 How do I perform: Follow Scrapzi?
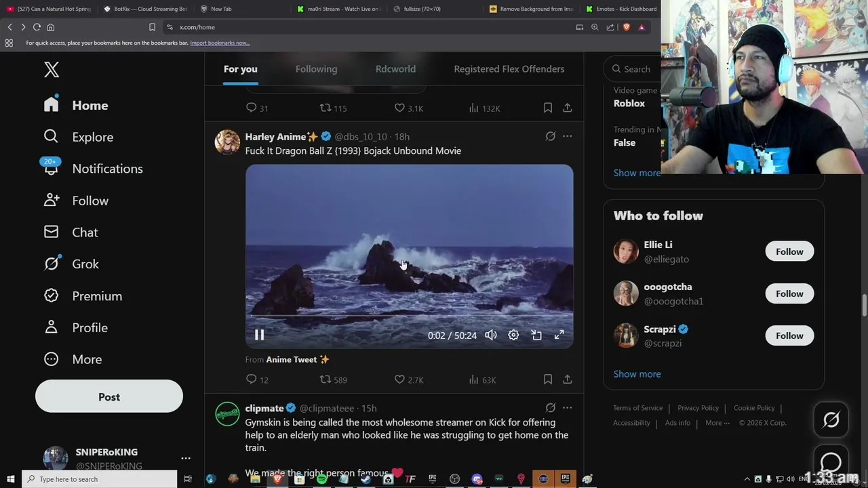click(x=789, y=335)
